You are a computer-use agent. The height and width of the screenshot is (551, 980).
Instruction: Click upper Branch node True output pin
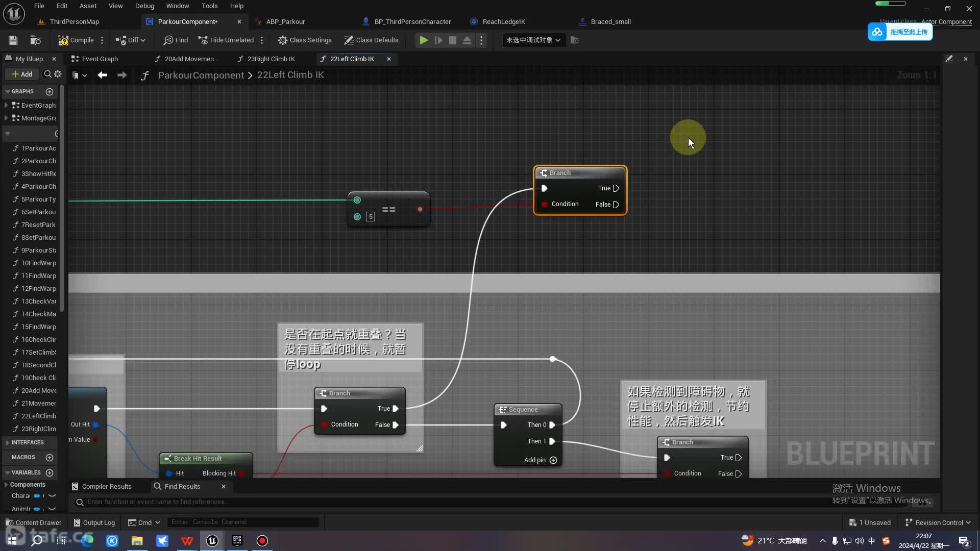(x=616, y=188)
